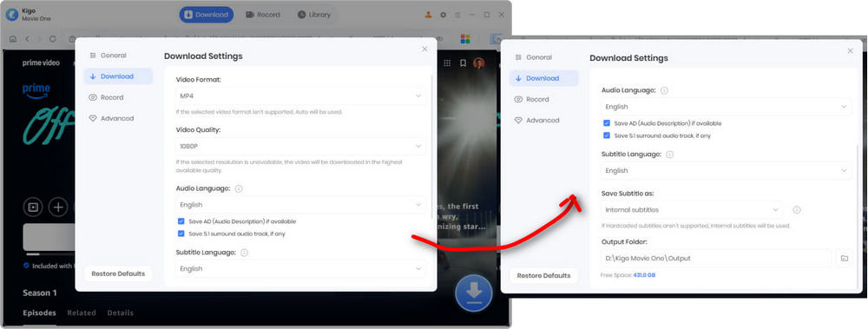Close the Download Settings dialog in Kigo window
868x329 pixels.
coord(424,49)
